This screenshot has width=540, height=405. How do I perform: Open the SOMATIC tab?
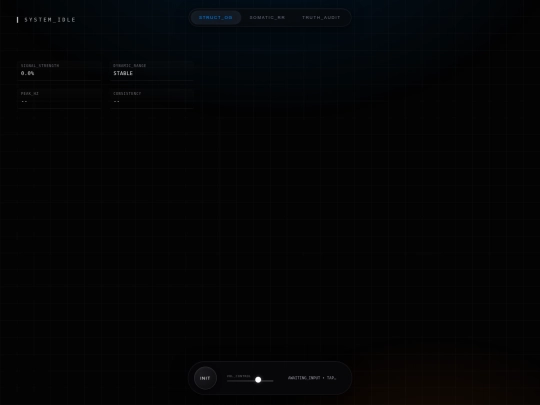tap(267, 18)
